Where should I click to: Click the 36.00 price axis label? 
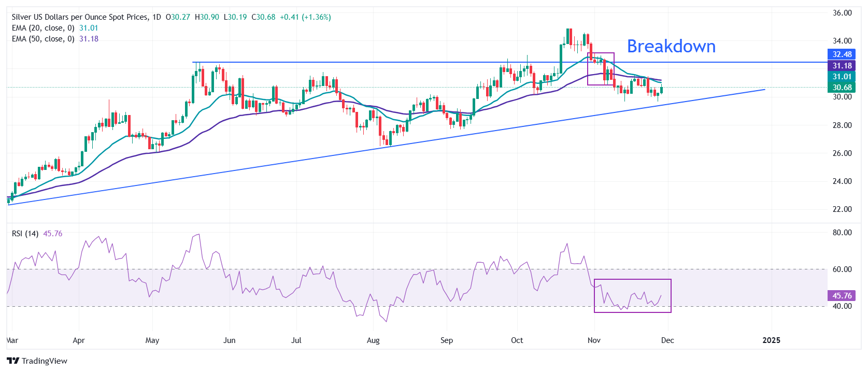click(x=842, y=13)
